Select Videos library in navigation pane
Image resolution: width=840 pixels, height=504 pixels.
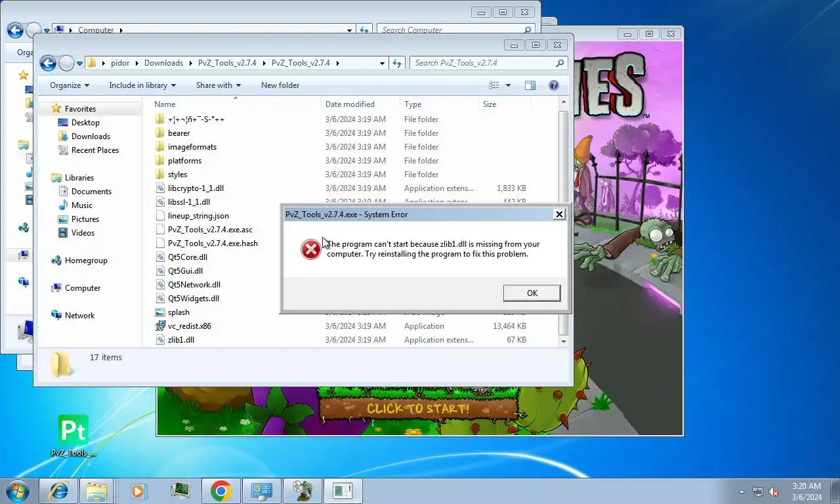coord(83,233)
